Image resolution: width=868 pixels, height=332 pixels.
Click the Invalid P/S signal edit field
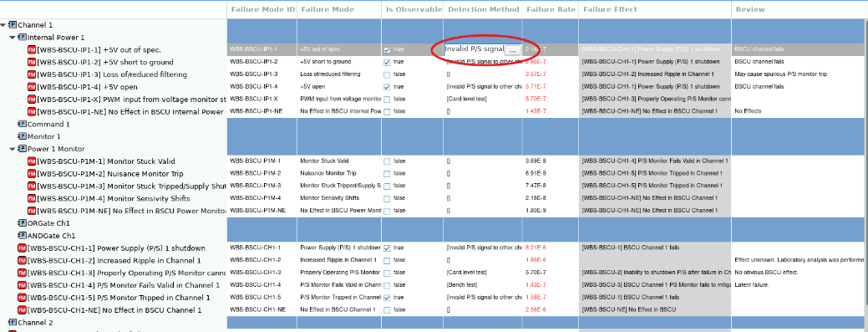pos(474,49)
